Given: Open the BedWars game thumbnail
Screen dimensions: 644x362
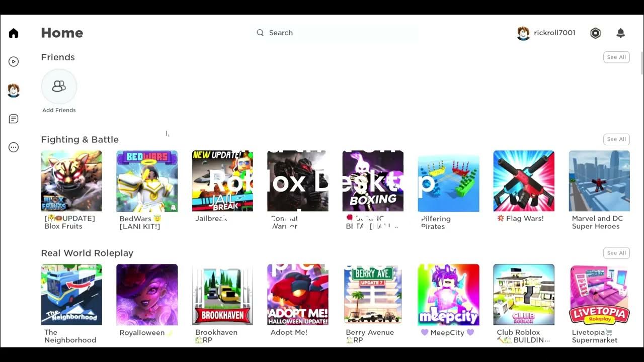Looking at the screenshot, I should click(x=147, y=181).
